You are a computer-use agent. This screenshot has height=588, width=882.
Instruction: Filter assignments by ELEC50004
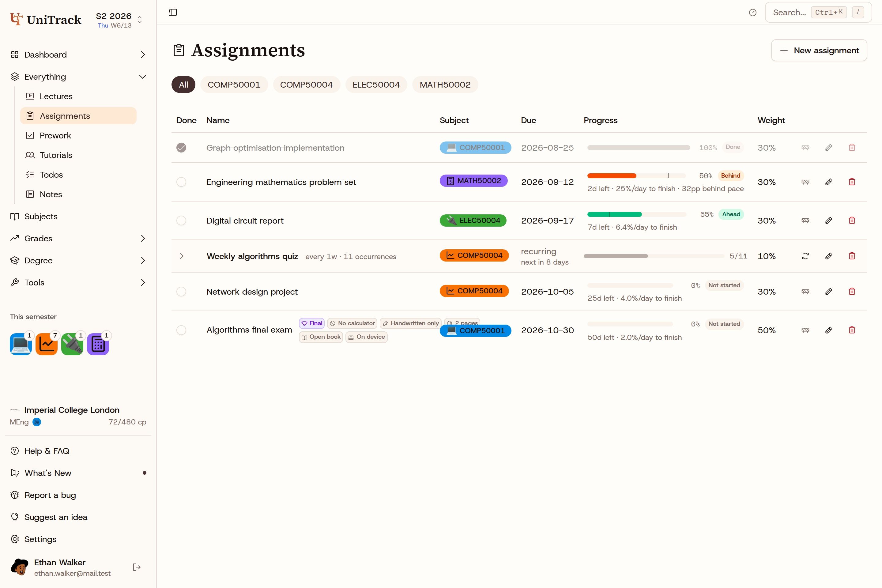point(376,85)
